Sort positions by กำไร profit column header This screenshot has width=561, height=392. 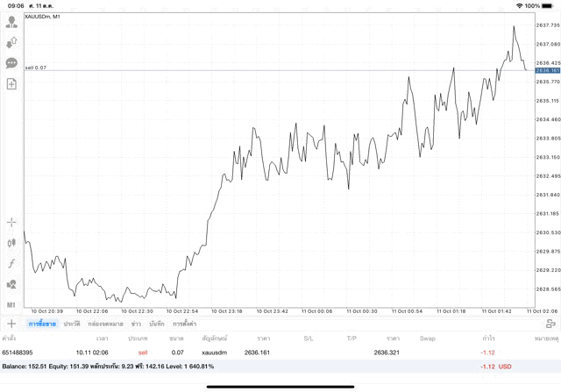coord(488,339)
